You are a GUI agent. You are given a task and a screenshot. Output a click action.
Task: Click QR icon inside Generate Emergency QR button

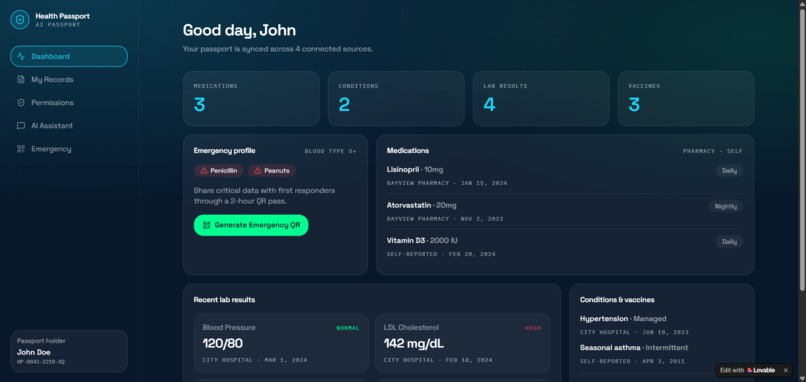coord(207,225)
